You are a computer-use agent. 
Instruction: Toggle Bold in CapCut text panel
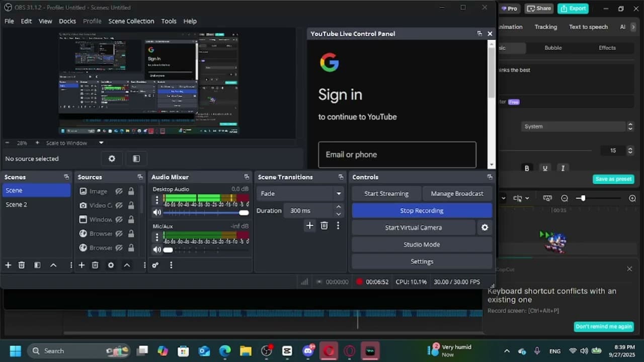pos(527,168)
